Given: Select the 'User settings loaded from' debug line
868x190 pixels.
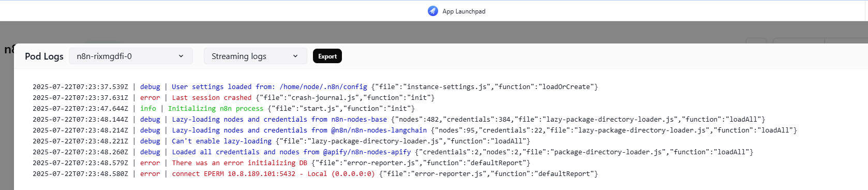Looking at the screenshot, I should 315,86.
